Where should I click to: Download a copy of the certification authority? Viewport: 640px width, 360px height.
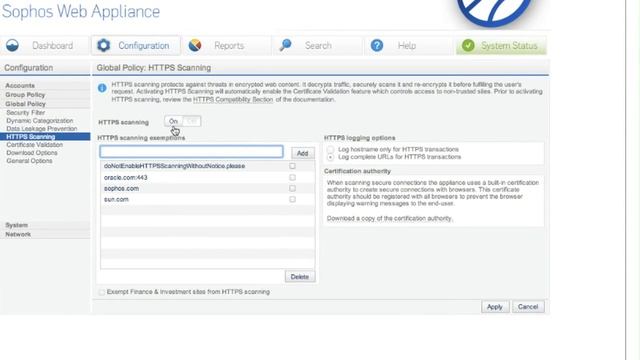pos(389,219)
